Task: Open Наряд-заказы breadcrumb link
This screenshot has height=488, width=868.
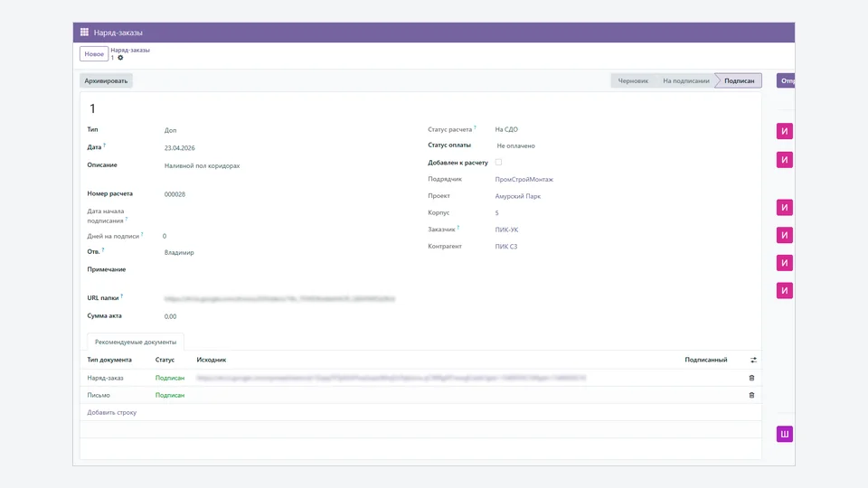Action: pos(130,50)
